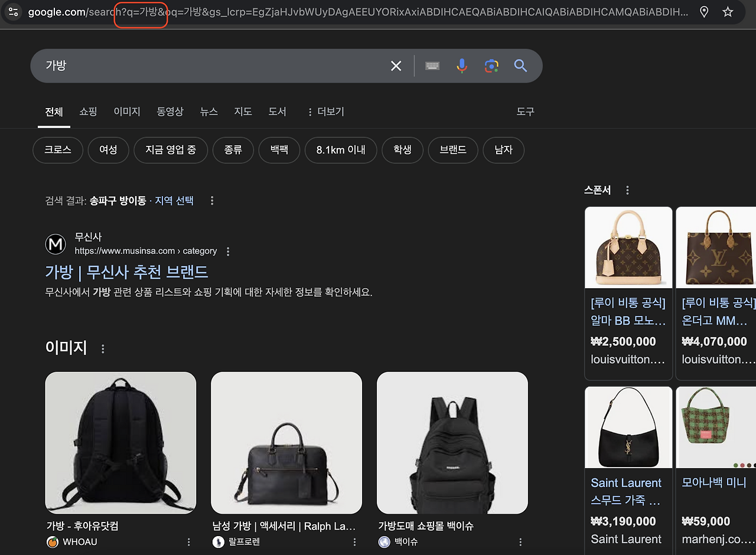
Task: Open the 가방 | 무신사 추천 브랜드 link
Action: [128, 272]
